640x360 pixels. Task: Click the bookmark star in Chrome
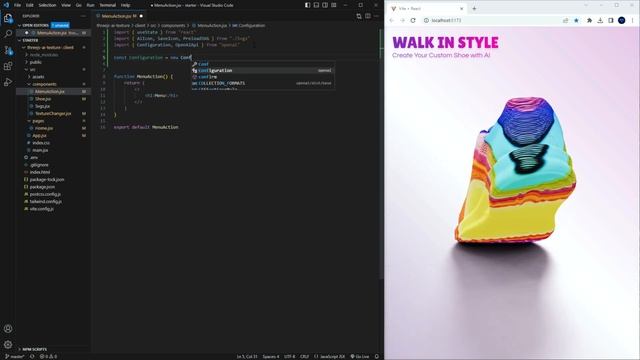pos(576,20)
